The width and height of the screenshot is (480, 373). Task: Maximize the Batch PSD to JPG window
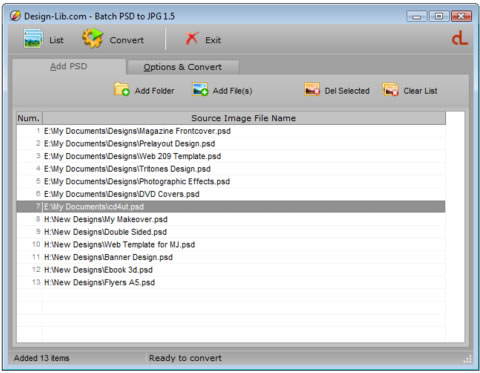(x=439, y=16)
